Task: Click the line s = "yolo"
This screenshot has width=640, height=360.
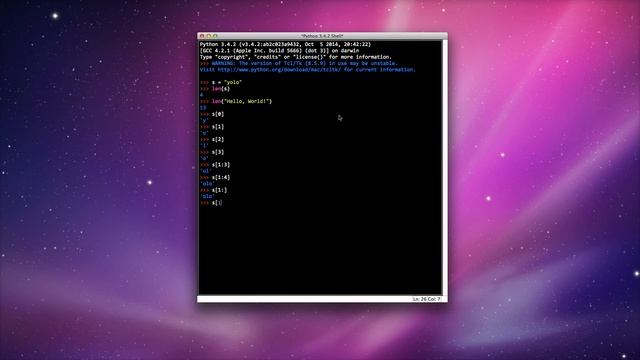Action: click(221, 82)
